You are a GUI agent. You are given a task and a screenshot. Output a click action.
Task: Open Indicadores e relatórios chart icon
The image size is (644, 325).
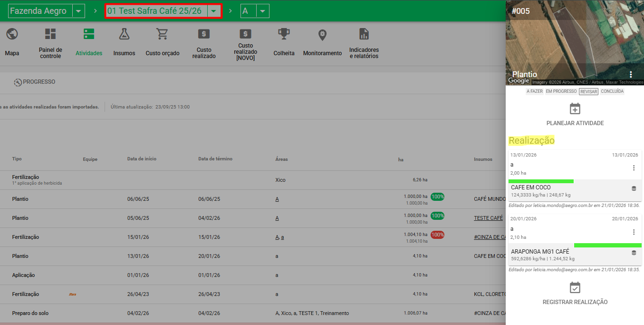pyautogui.click(x=364, y=34)
